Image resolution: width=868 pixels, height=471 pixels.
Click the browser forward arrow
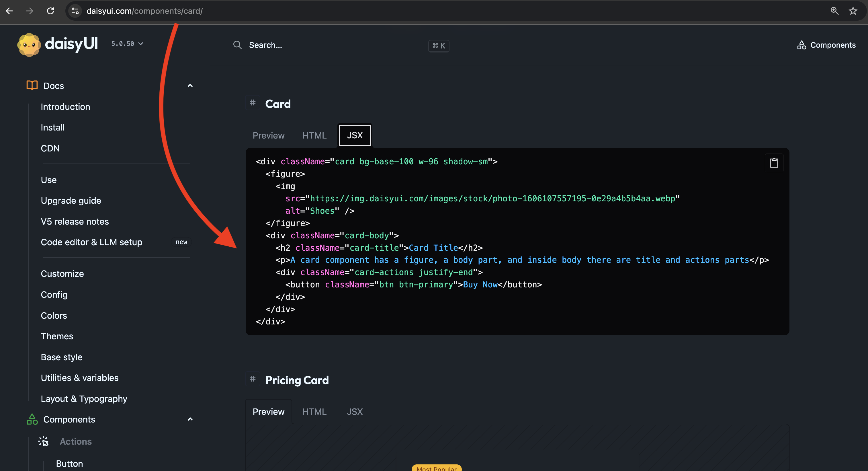(30, 11)
